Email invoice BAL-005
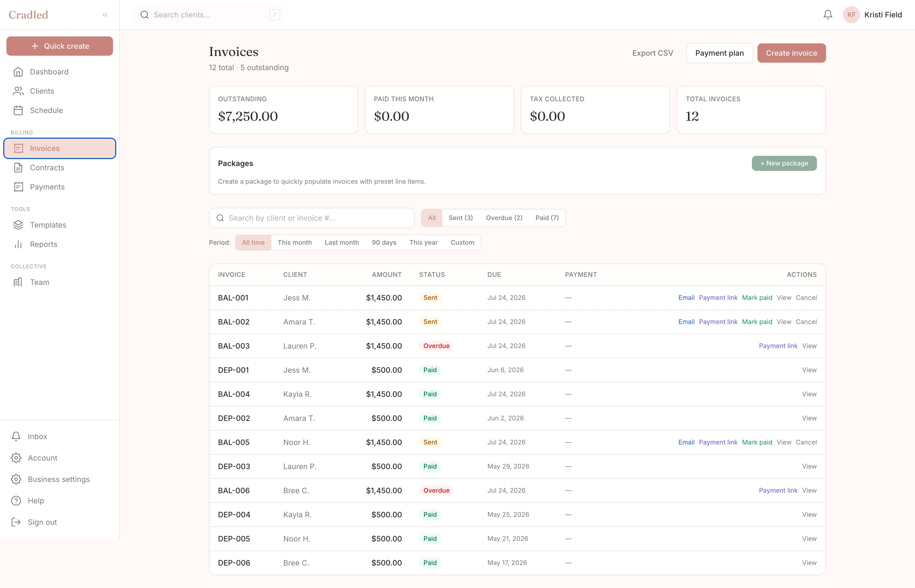The height and width of the screenshot is (588, 915). [686, 442]
